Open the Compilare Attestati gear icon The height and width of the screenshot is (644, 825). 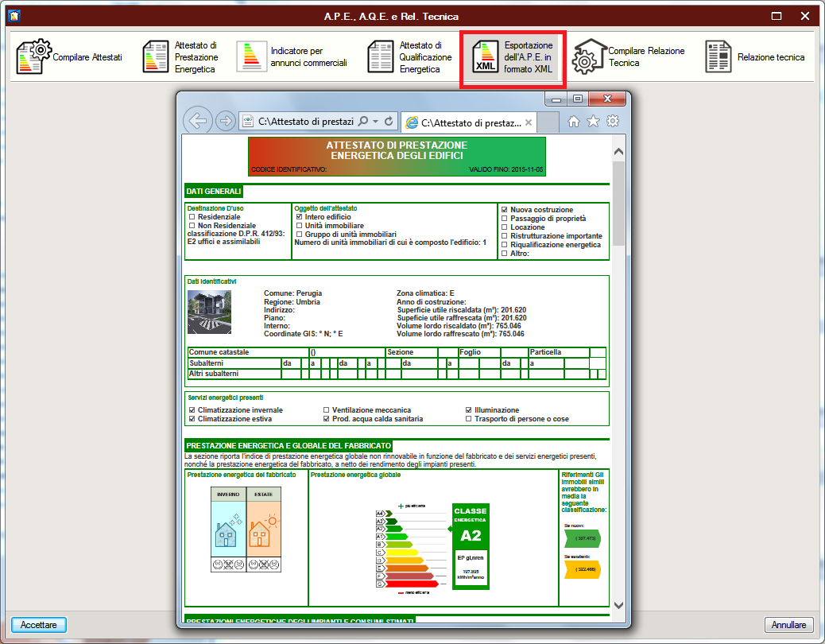point(33,56)
